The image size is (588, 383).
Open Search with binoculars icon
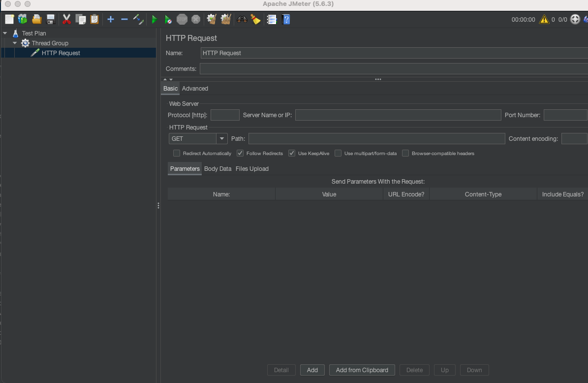pos(242,19)
